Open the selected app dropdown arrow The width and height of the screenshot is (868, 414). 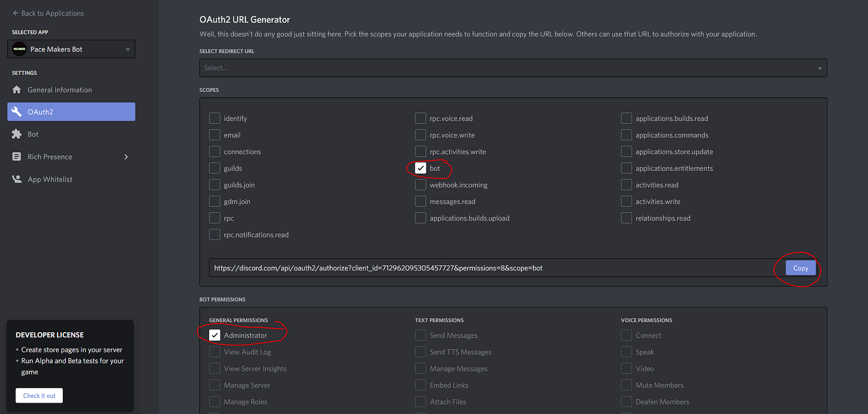[x=128, y=50]
